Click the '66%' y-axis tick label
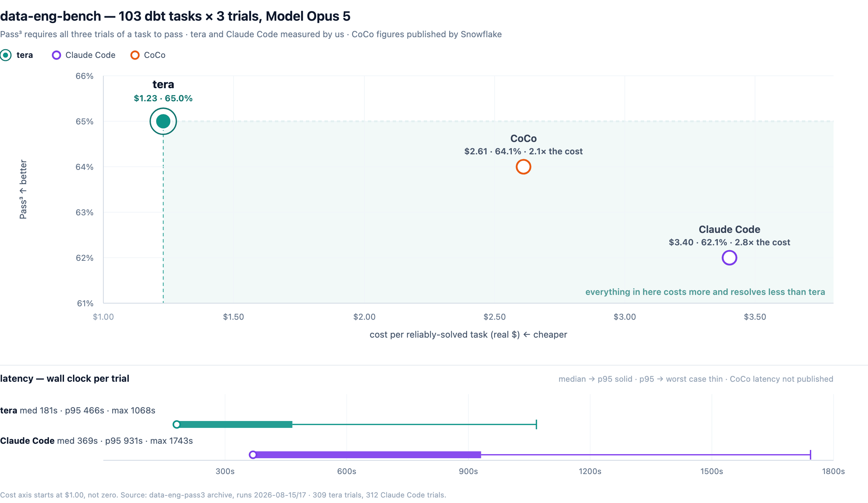Viewport: 868px width, 503px height. click(85, 76)
